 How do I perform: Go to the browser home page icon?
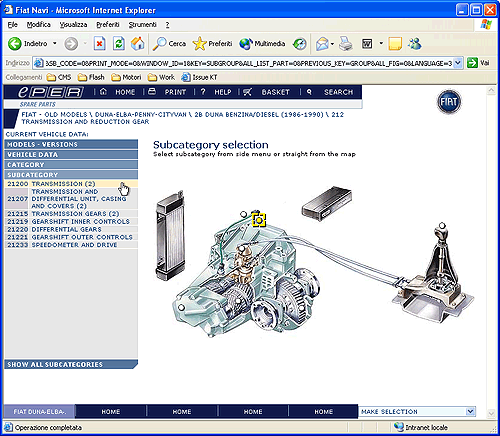click(138, 44)
